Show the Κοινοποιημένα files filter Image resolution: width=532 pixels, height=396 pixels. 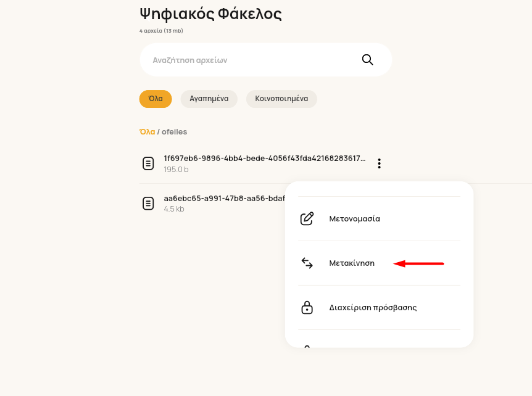[x=281, y=99]
